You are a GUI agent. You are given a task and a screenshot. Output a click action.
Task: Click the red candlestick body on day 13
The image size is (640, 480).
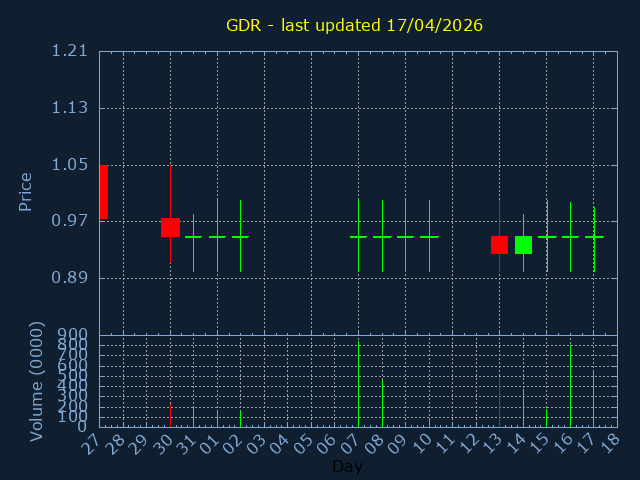pos(499,245)
